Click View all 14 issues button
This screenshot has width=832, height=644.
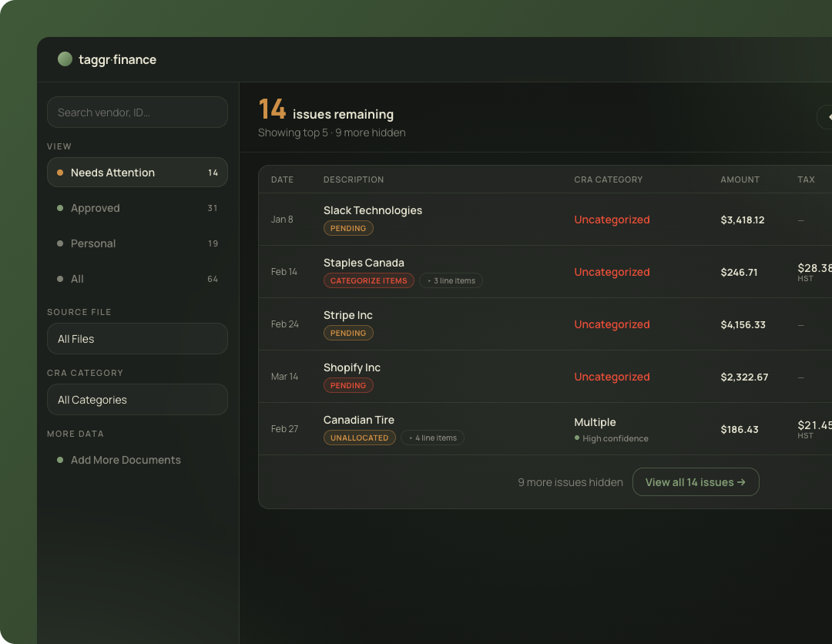696,481
